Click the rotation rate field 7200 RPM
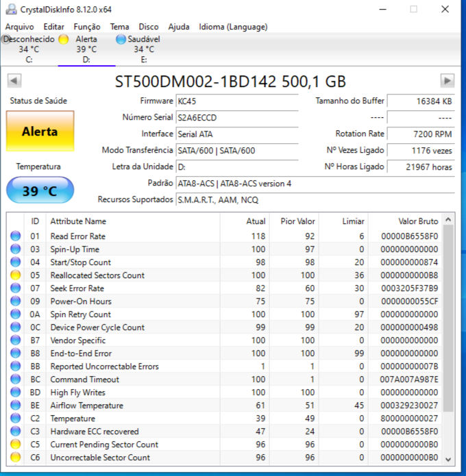The width and height of the screenshot is (466, 476). [x=421, y=134]
